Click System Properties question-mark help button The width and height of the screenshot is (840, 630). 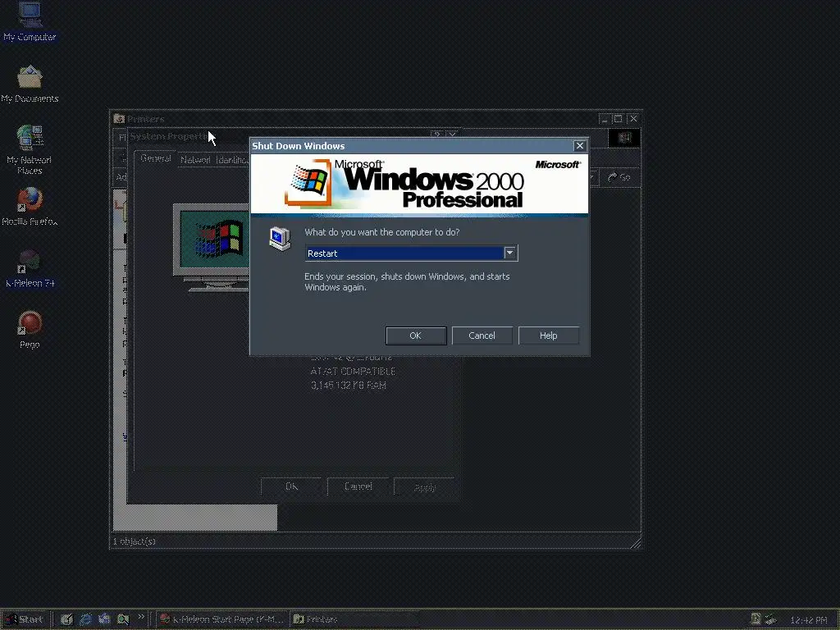coord(437,135)
